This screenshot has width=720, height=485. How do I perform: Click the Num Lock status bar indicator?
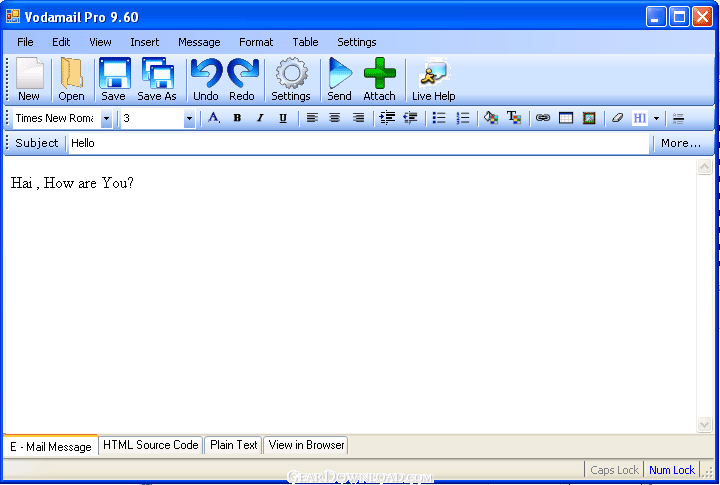point(672,470)
